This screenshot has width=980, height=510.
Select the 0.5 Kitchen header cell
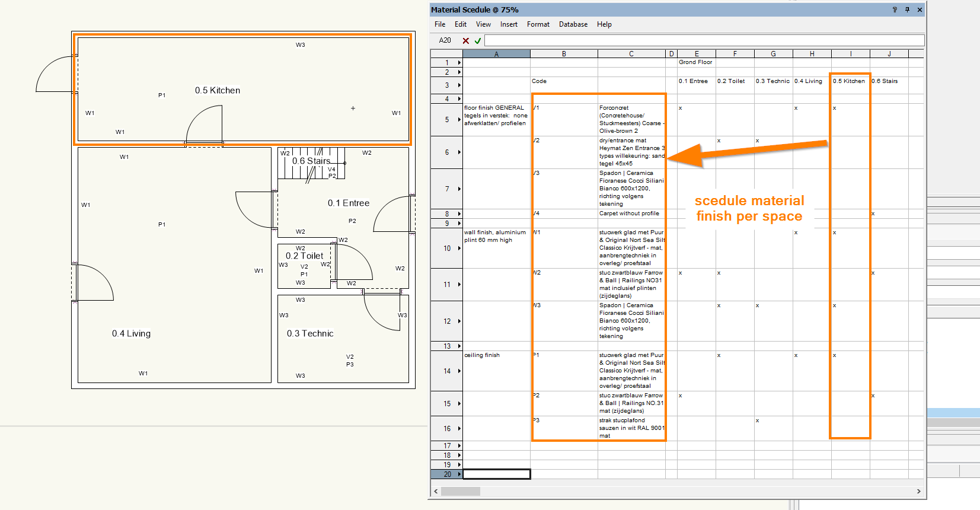(850, 81)
